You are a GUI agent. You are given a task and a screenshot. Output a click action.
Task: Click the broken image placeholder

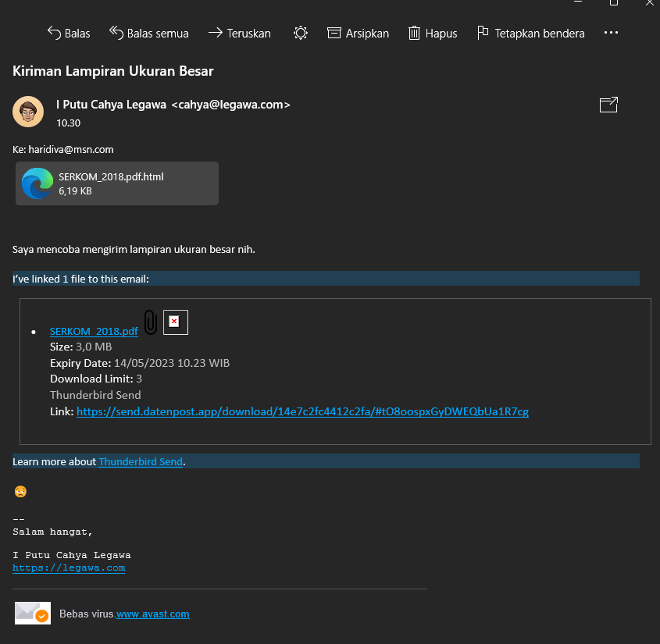[x=176, y=322]
